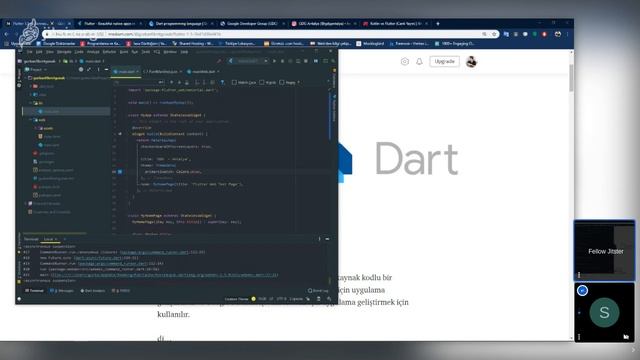640x360 pixels.
Task: Click the Chrome profile avatar icon
Action: (558, 34)
